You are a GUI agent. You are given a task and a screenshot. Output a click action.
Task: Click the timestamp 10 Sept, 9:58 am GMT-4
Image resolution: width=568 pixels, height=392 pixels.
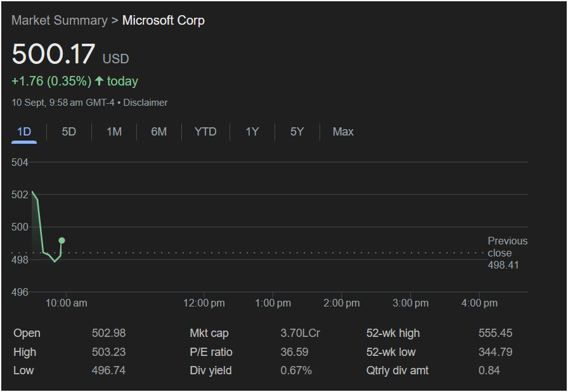pyautogui.click(x=63, y=103)
